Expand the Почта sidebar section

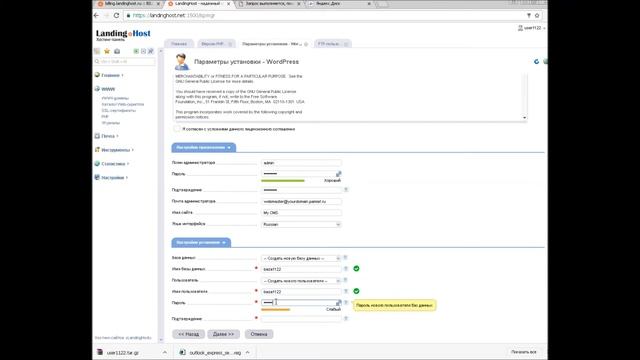(x=108, y=136)
